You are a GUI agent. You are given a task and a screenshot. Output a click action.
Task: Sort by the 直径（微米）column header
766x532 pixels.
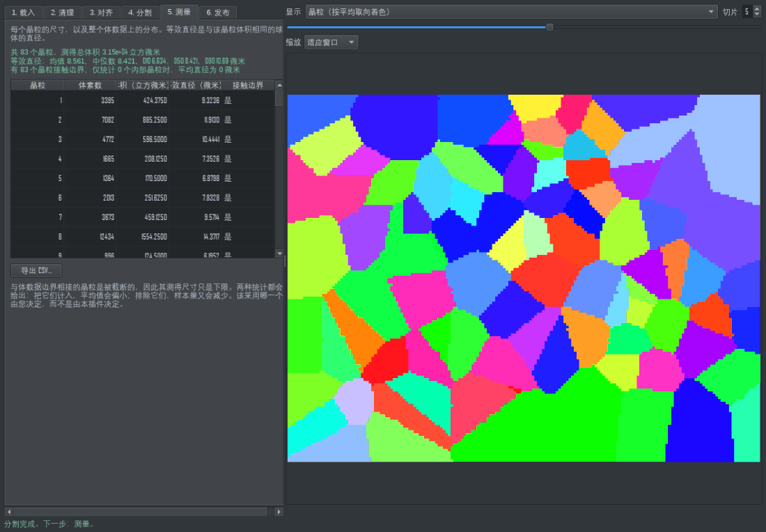coord(196,85)
